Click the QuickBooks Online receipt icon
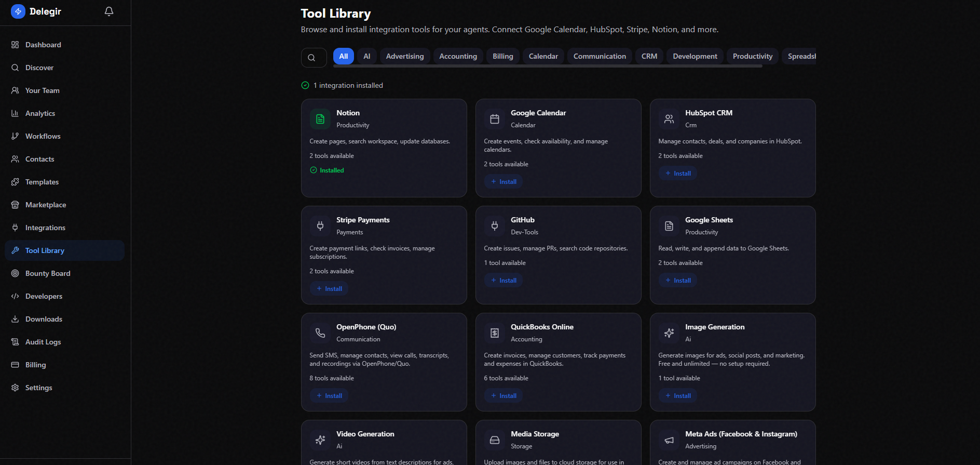The image size is (980, 465). (495, 333)
